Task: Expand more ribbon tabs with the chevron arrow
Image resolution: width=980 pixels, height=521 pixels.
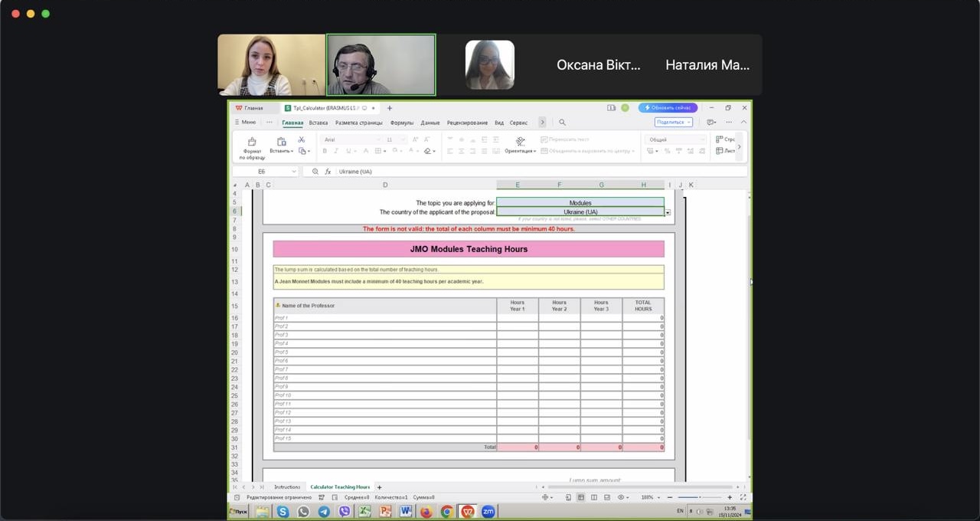Action: [x=542, y=123]
